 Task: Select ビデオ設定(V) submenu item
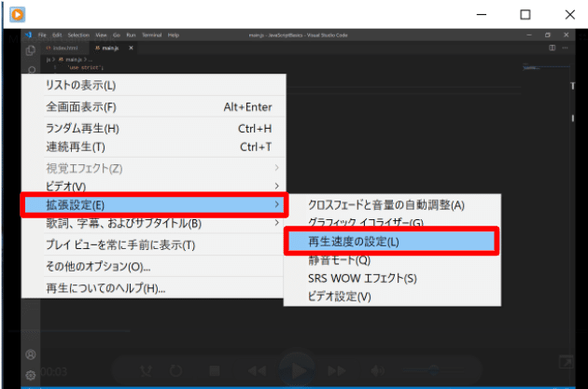[x=392, y=297]
